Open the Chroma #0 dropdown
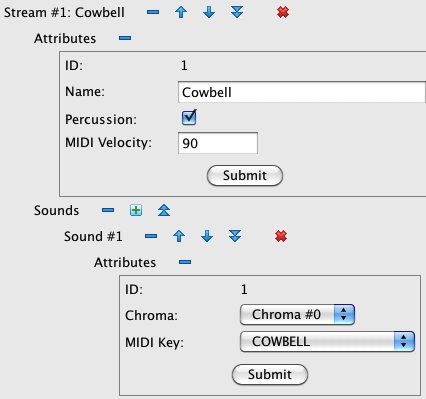 (297, 314)
